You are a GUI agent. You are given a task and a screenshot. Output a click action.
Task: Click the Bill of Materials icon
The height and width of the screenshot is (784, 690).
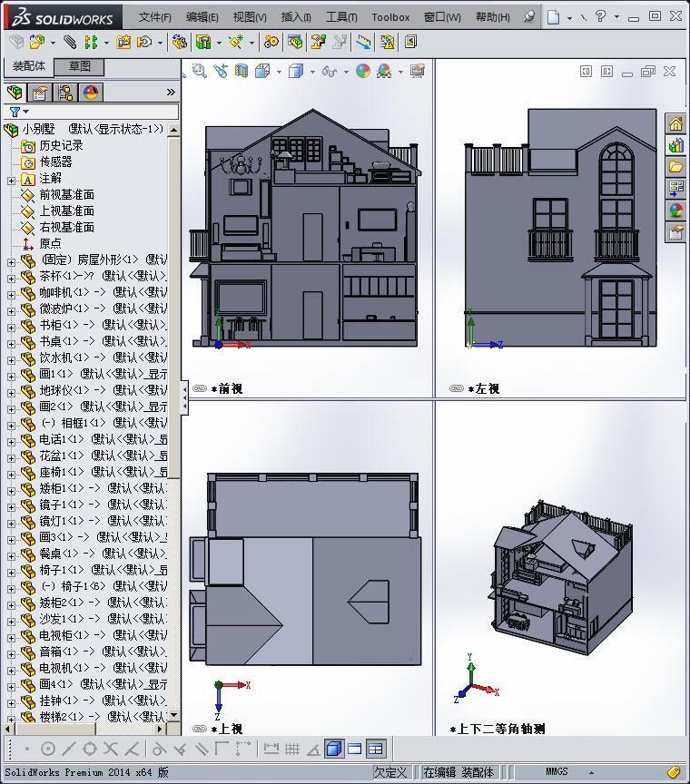click(295, 42)
